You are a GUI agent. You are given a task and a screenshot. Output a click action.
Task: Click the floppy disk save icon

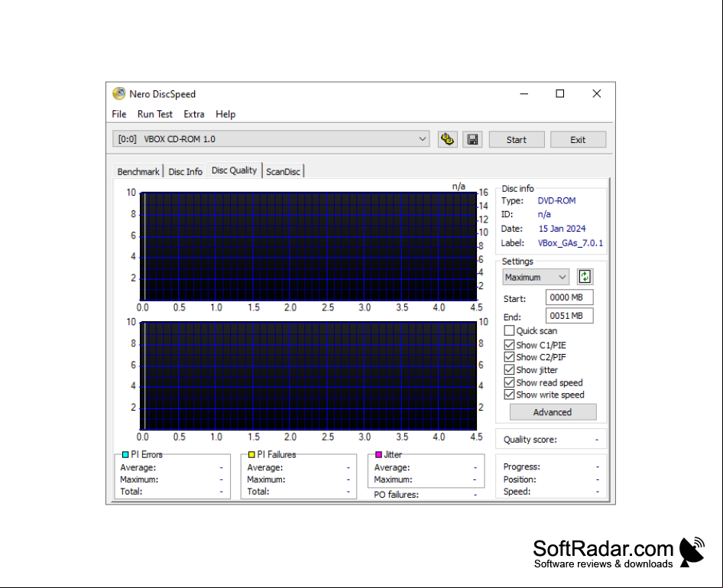472,139
